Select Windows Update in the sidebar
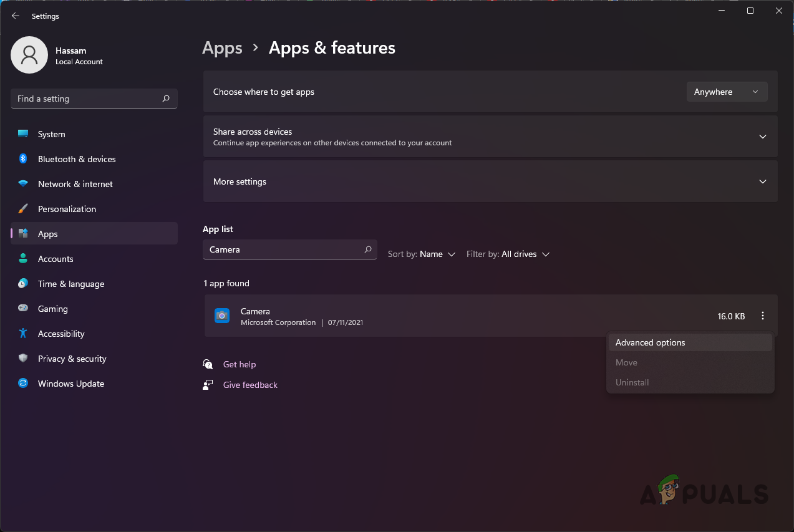Image resolution: width=794 pixels, height=532 pixels. pyautogui.click(x=70, y=384)
